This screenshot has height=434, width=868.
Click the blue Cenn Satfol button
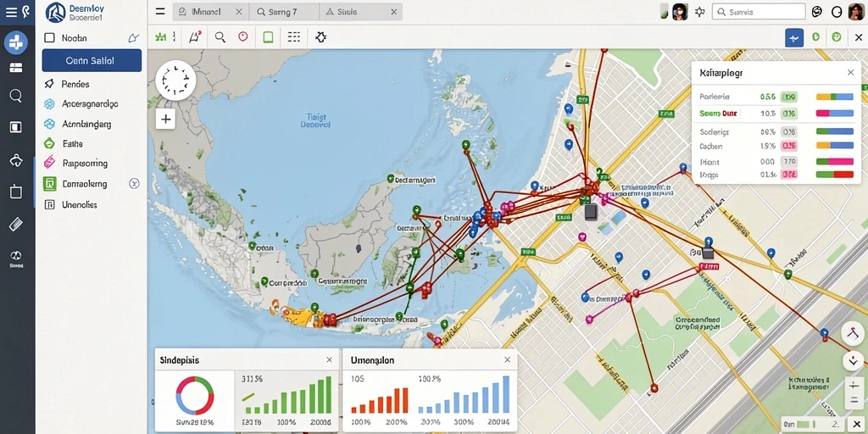[92, 61]
